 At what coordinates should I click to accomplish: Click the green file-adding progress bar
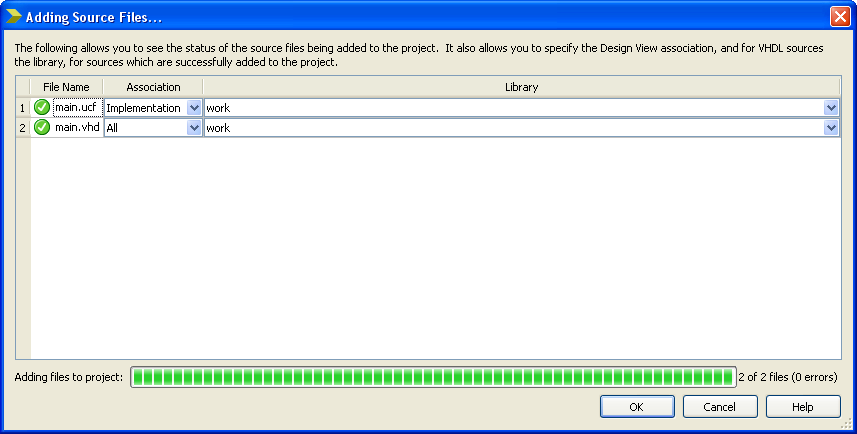pyautogui.click(x=432, y=377)
